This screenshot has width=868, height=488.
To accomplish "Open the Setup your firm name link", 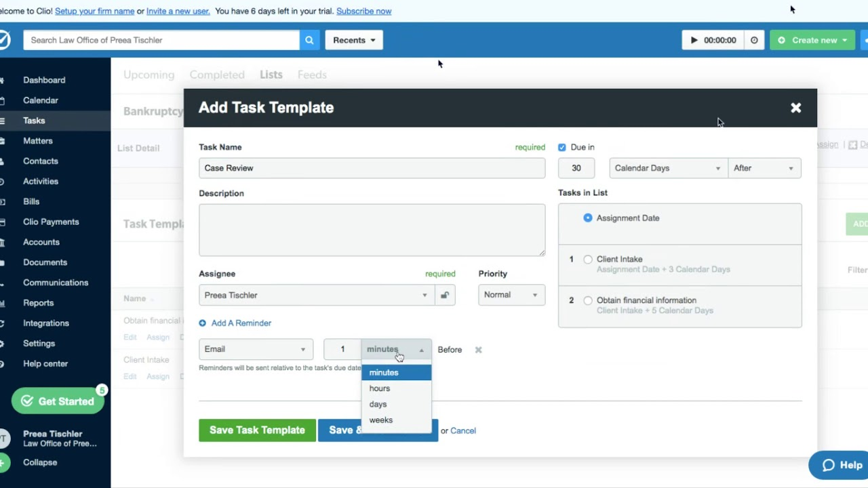I will point(95,11).
